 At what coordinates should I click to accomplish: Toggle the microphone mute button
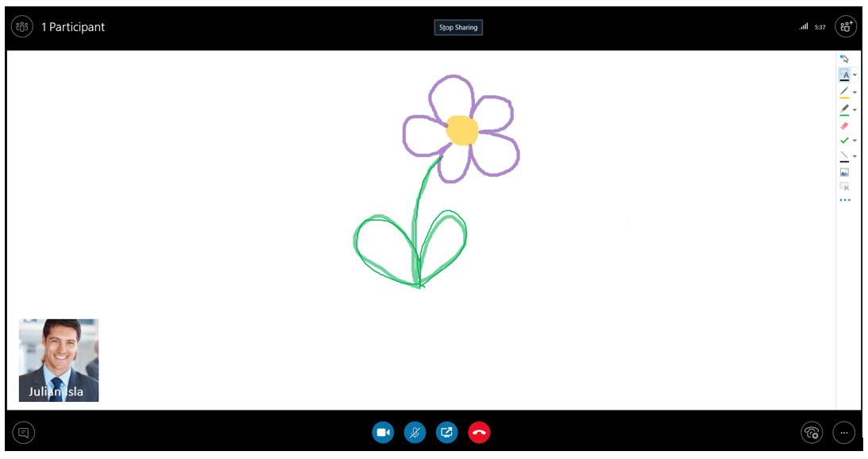coord(415,433)
